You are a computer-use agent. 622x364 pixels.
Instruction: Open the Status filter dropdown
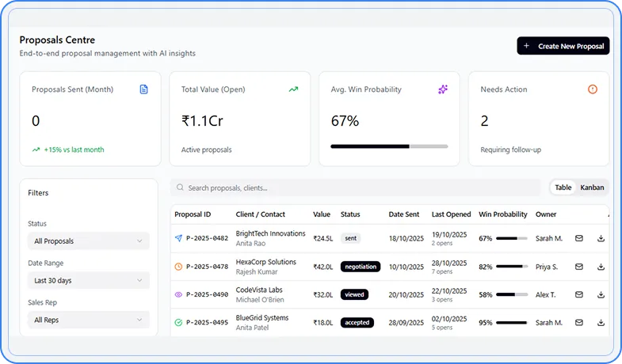88,241
